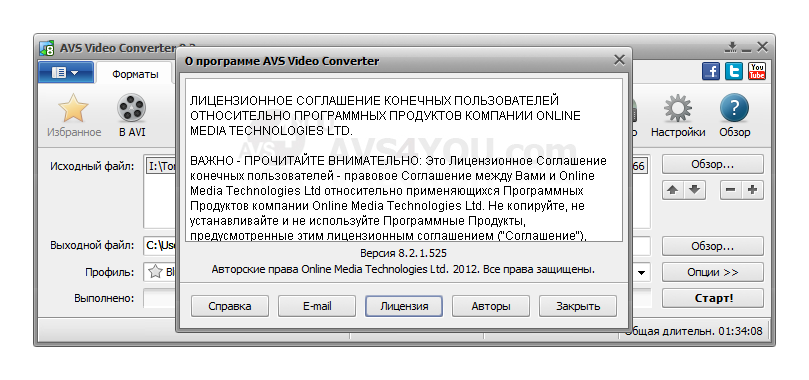Screen dimensions: 809x380
Task: Click the Лицензия button
Action: pyautogui.click(x=404, y=306)
